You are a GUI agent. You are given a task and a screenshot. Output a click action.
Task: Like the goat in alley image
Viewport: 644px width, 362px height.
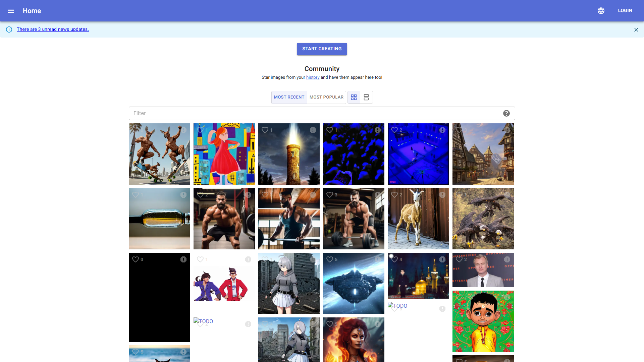(394, 195)
